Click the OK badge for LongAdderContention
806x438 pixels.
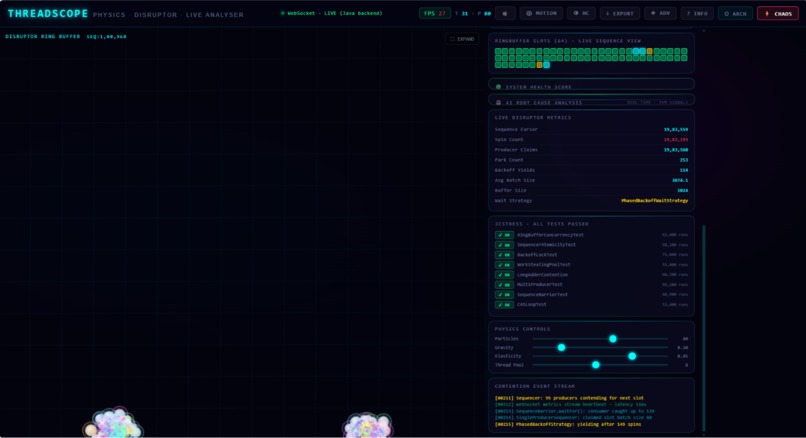504,275
